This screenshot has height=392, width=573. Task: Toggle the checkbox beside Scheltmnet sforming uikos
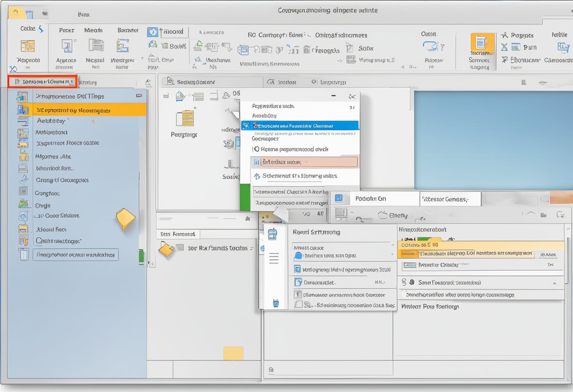pyautogui.click(x=257, y=176)
